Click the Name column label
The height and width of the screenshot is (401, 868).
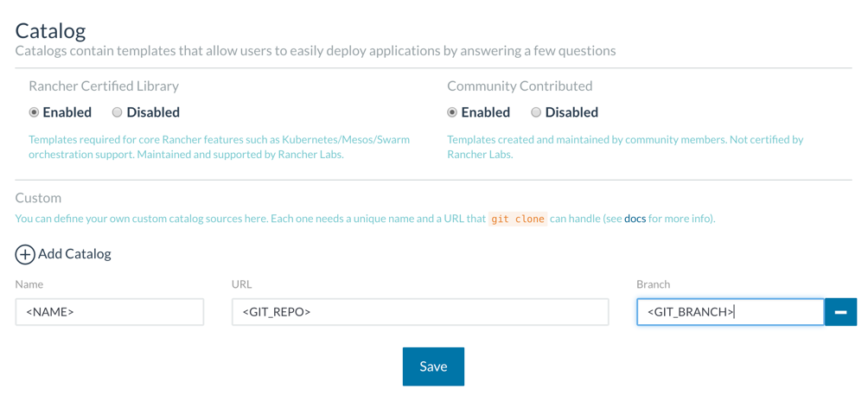point(29,284)
